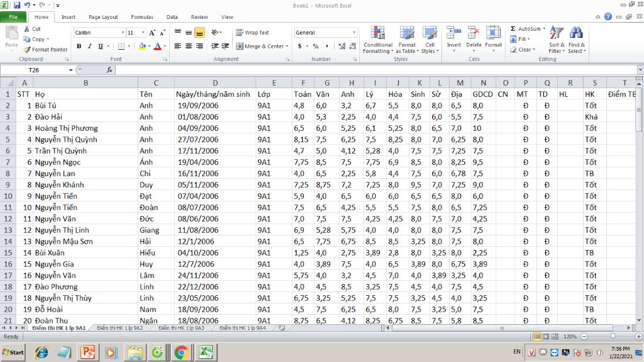The image size is (644, 362).
Task: Click the Cut scissors icon
Action: pos(26,29)
